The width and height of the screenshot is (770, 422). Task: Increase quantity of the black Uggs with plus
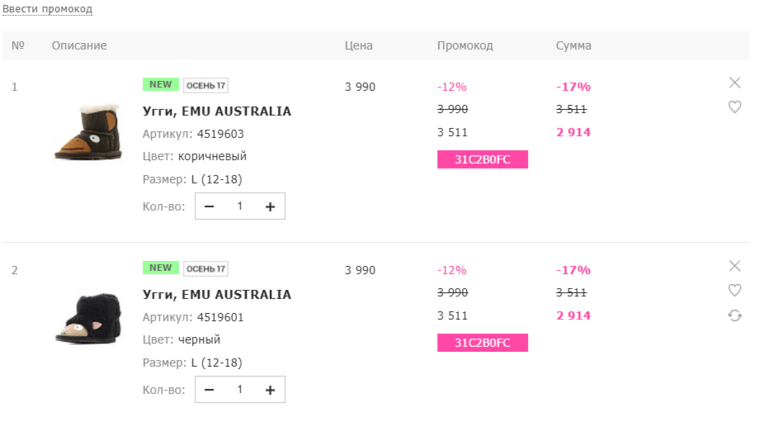pos(270,390)
